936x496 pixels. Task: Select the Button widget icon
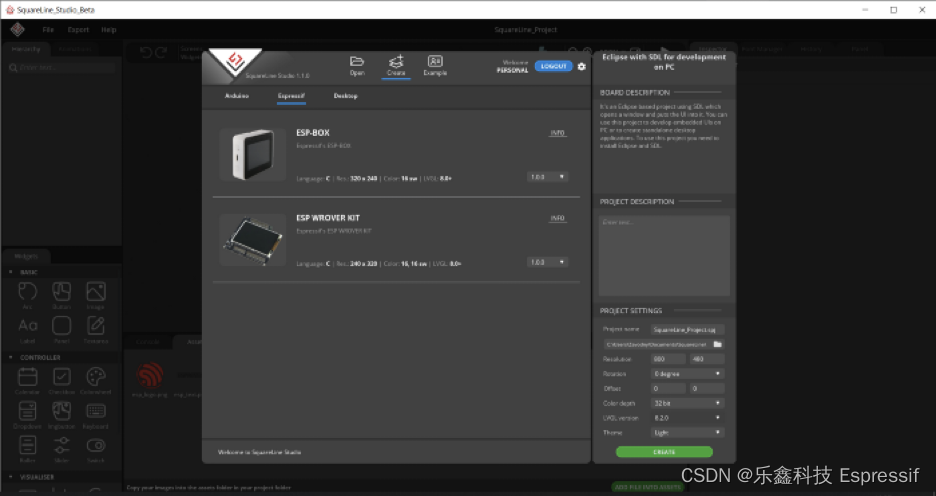61,291
